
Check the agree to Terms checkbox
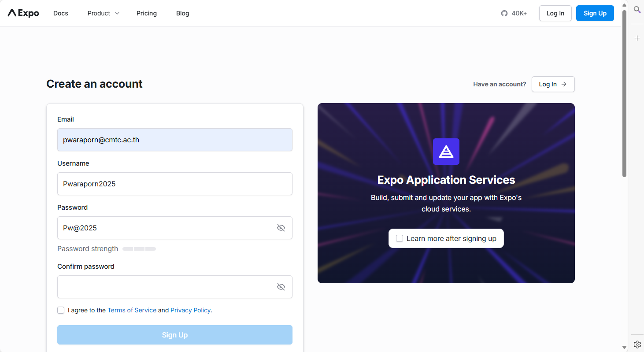pyautogui.click(x=61, y=310)
